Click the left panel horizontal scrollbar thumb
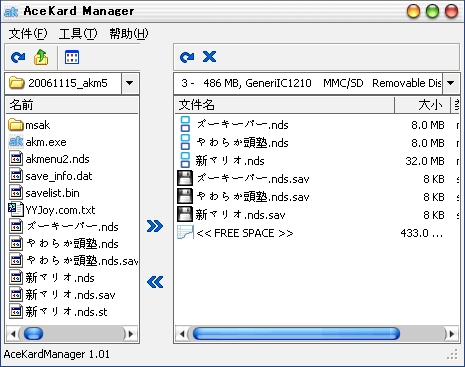The width and height of the screenshot is (465, 367). [x=33, y=333]
